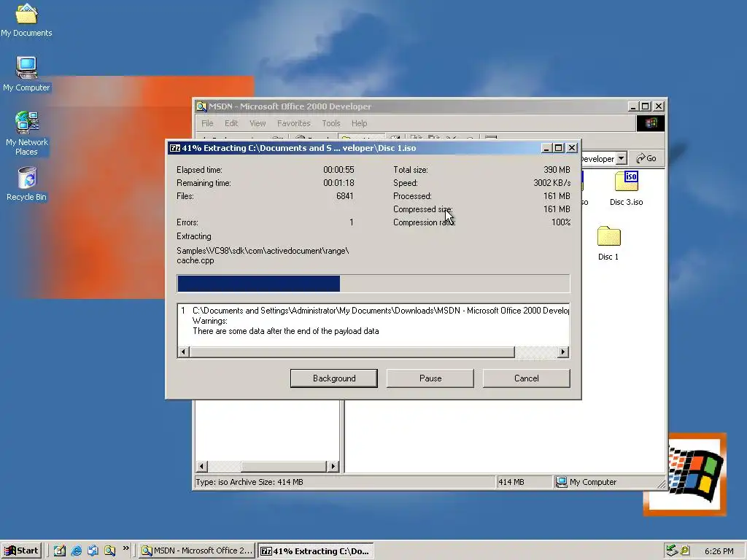
Task: Click the My Computer zone in status bar
Action: (587, 482)
